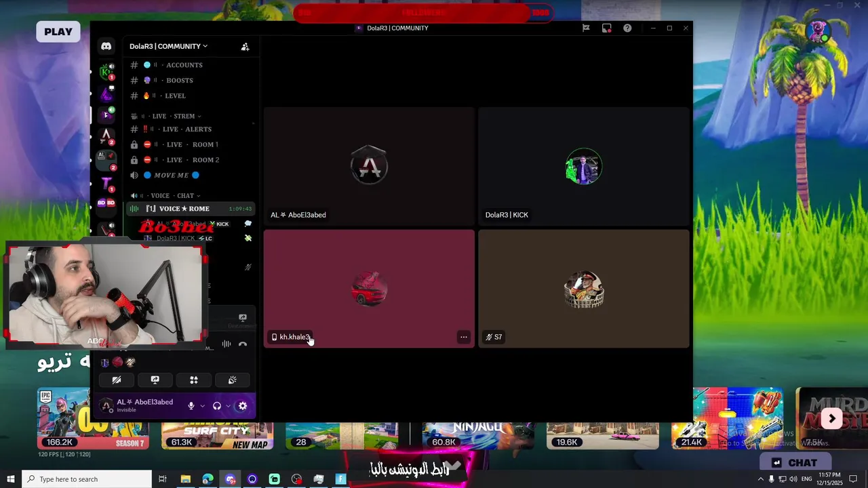This screenshot has width=868, height=488.
Task: Select the kh.khale3 participant tile
Action: (x=369, y=289)
